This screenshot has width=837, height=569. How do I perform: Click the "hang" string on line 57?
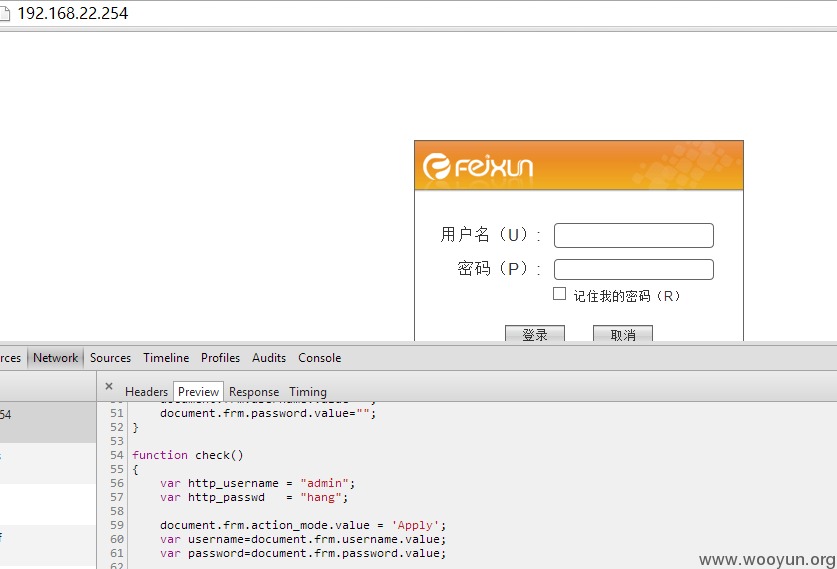point(321,497)
